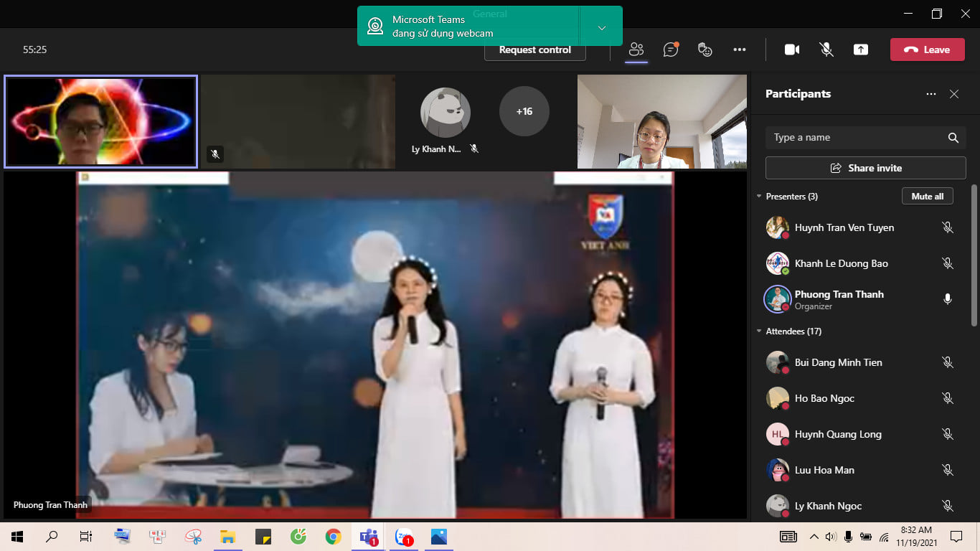Click the webcam icon in Teams notification

click(x=375, y=27)
